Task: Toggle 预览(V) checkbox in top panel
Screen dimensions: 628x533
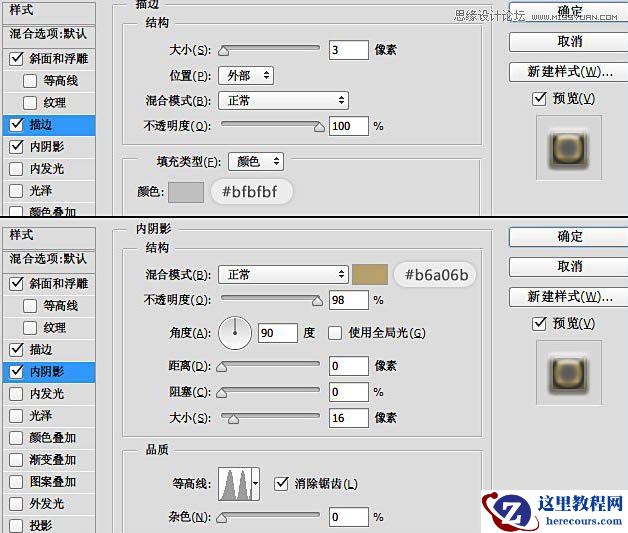Action: (539, 99)
